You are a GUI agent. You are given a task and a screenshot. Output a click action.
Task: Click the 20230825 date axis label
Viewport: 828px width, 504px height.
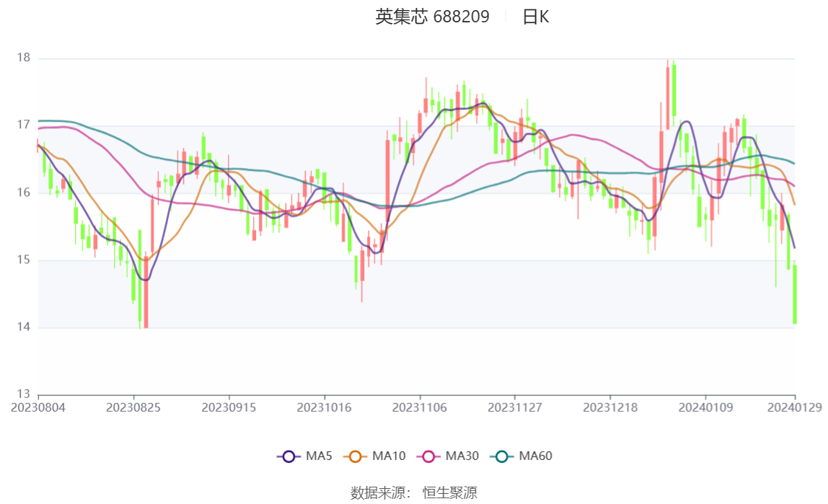[133, 408]
